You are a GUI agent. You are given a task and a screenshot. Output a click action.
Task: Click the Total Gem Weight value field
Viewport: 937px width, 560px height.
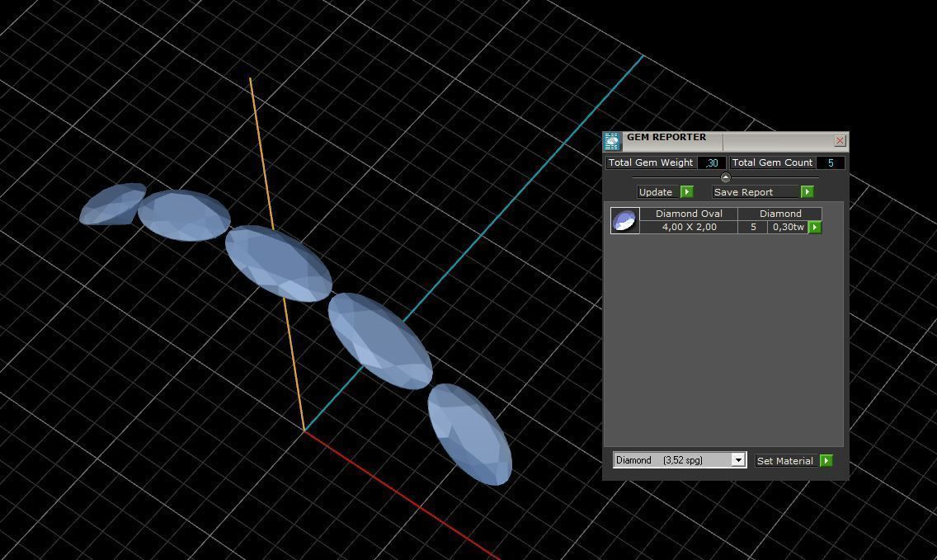pos(711,162)
